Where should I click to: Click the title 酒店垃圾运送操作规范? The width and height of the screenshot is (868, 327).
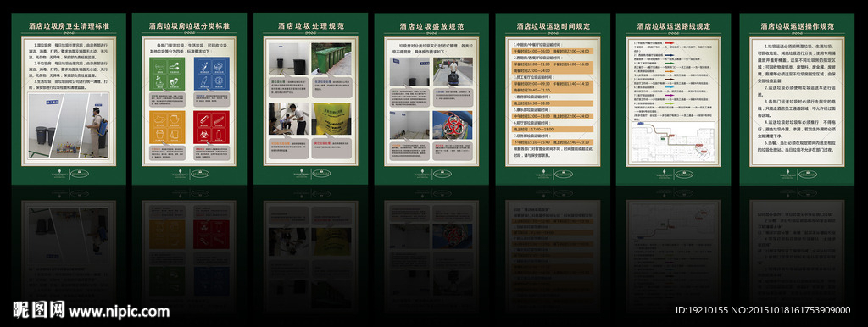797,26
